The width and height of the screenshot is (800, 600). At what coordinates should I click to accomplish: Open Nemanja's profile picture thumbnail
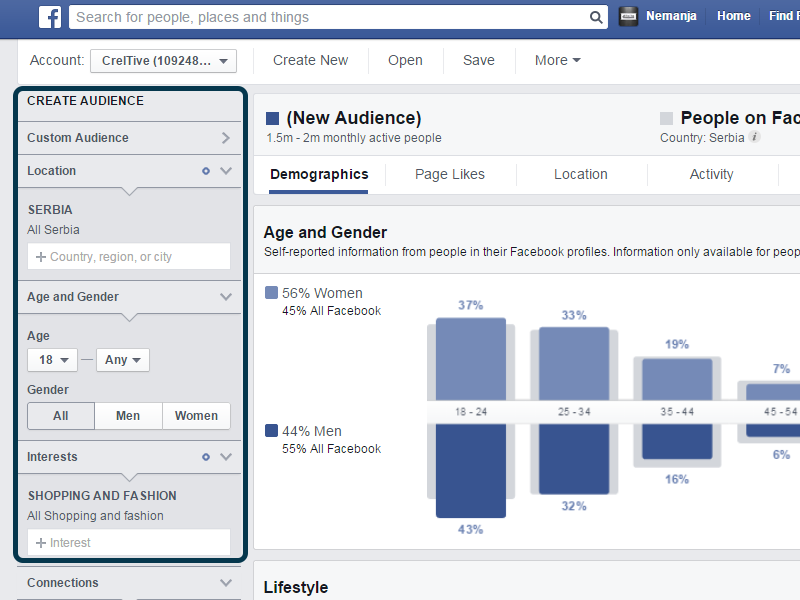(629, 16)
